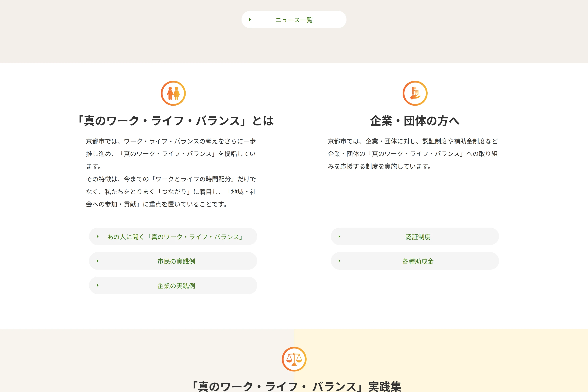Open the 認証制度 page
The width and height of the screenshot is (588, 392).
point(418,237)
